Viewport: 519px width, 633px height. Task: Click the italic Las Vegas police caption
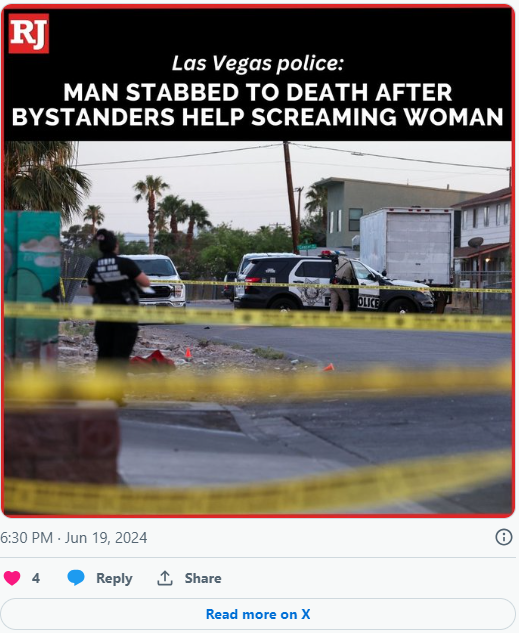(257, 63)
